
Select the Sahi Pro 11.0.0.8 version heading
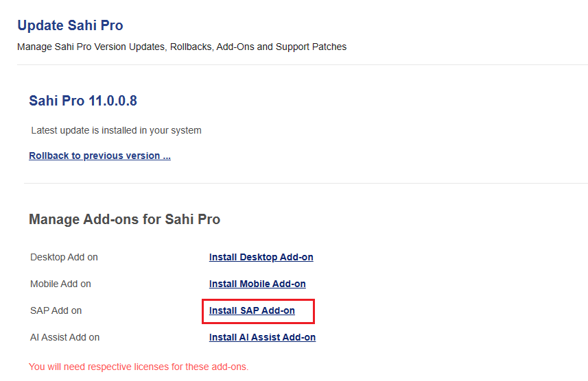coord(83,101)
